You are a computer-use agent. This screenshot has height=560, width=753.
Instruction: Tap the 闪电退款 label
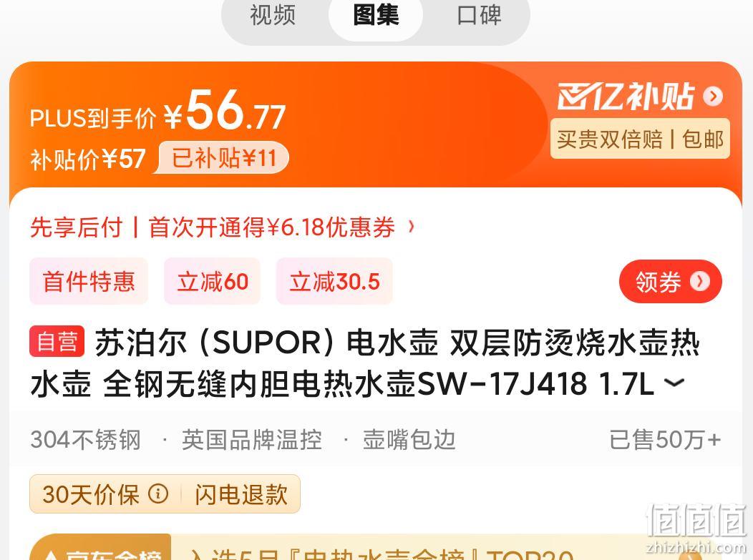(x=241, y=494)
